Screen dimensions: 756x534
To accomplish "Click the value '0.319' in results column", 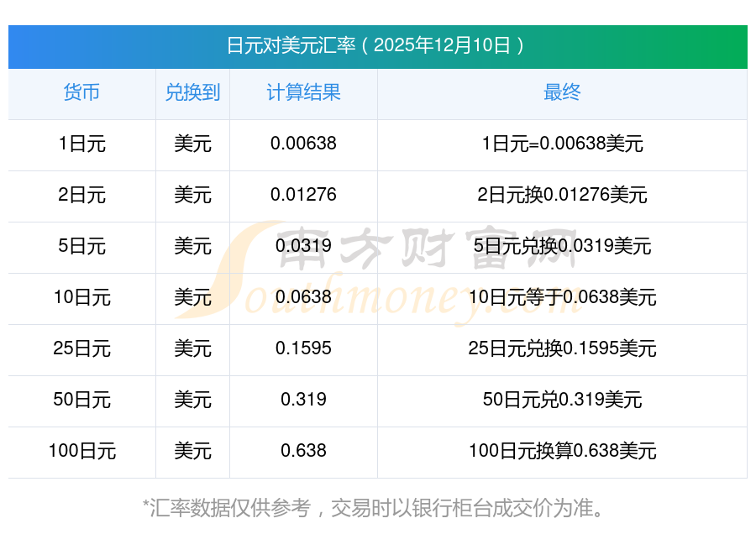I will 303,400.
